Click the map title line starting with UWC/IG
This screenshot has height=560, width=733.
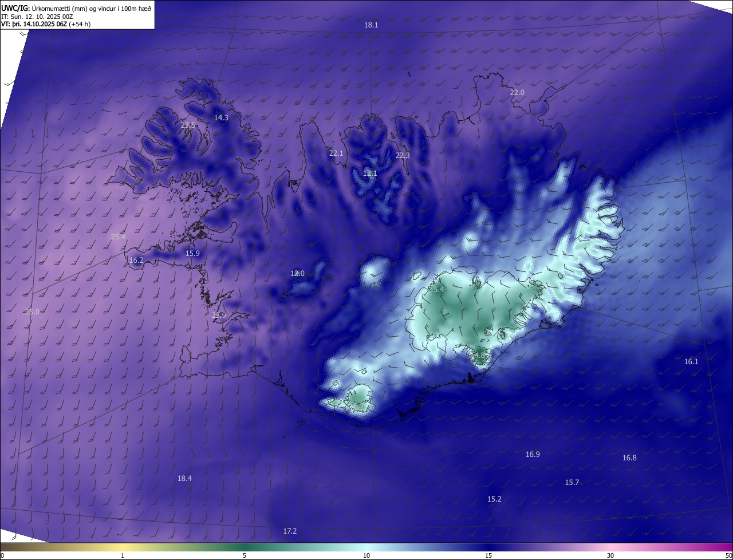click(76, 7)
